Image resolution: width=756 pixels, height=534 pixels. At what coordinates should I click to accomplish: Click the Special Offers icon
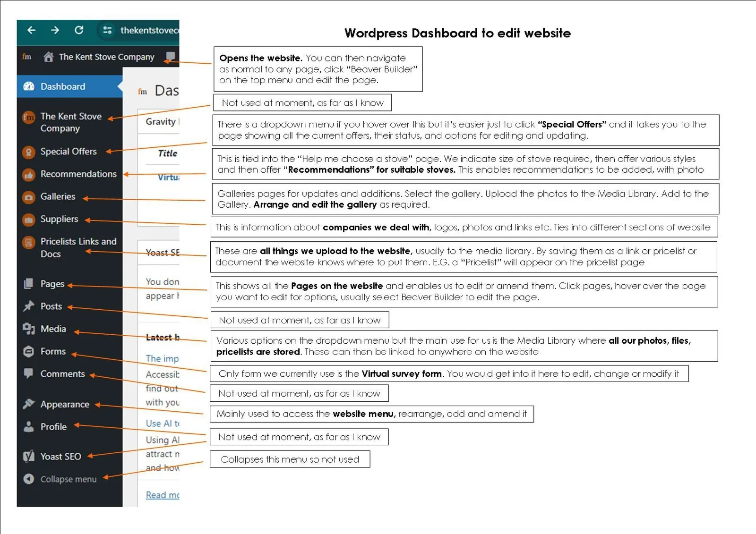[29, 152]
